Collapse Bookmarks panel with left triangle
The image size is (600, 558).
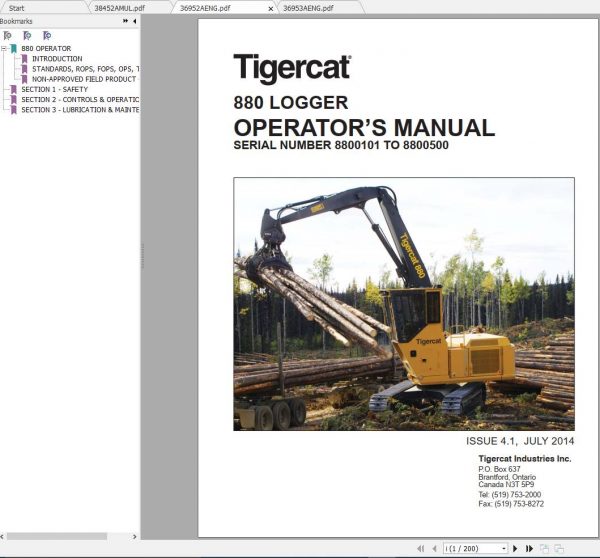[135, 21]
